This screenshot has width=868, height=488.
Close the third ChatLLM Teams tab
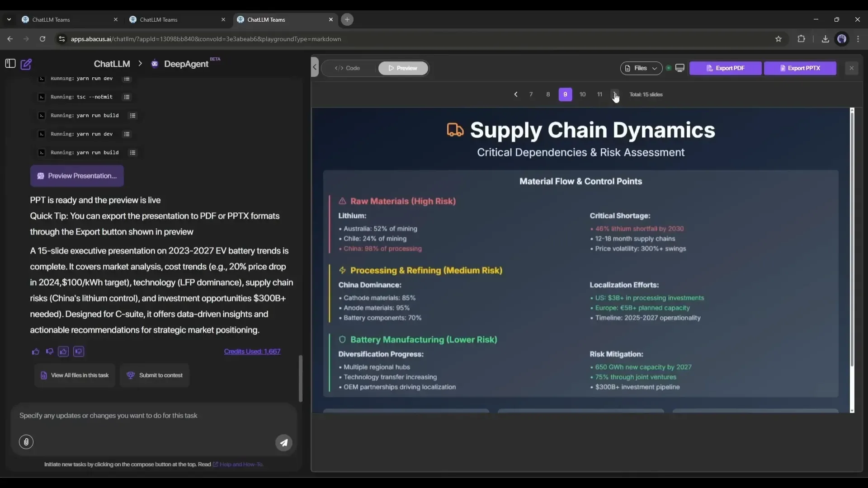pyautogui.click(x=331, y=19)
